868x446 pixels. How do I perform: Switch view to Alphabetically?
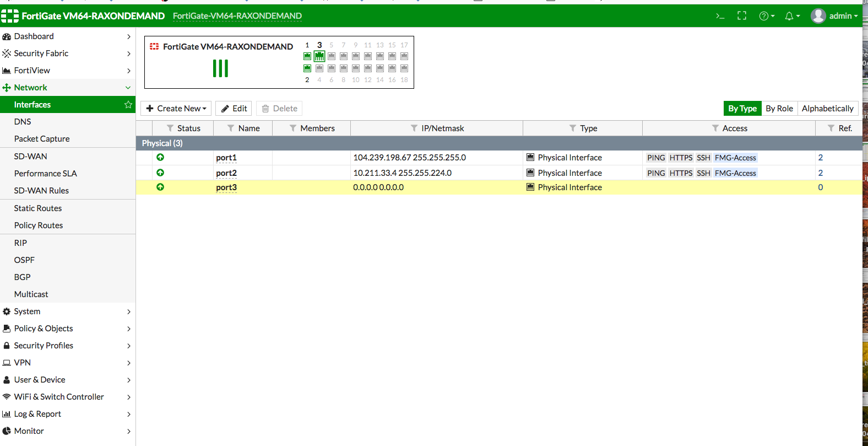[828, 109]
